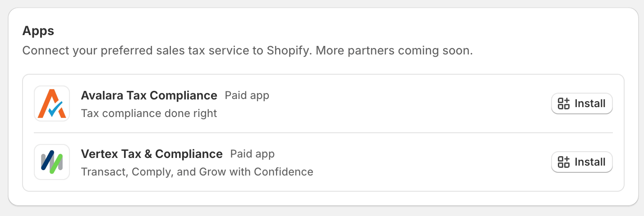Open the Avalara Tax Compliance title

pyautogui.click(x=149, y=95)
